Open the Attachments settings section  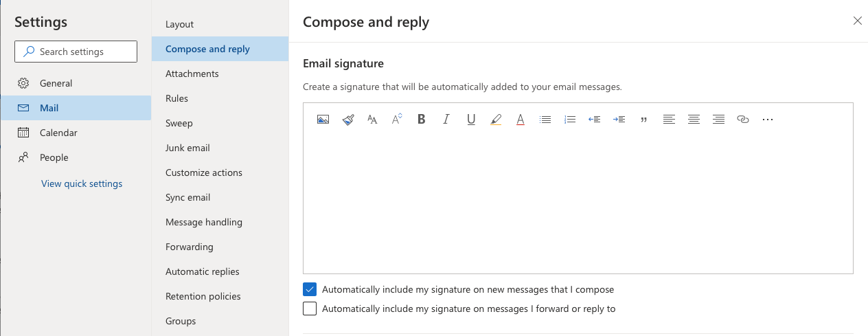click(192, 74)
